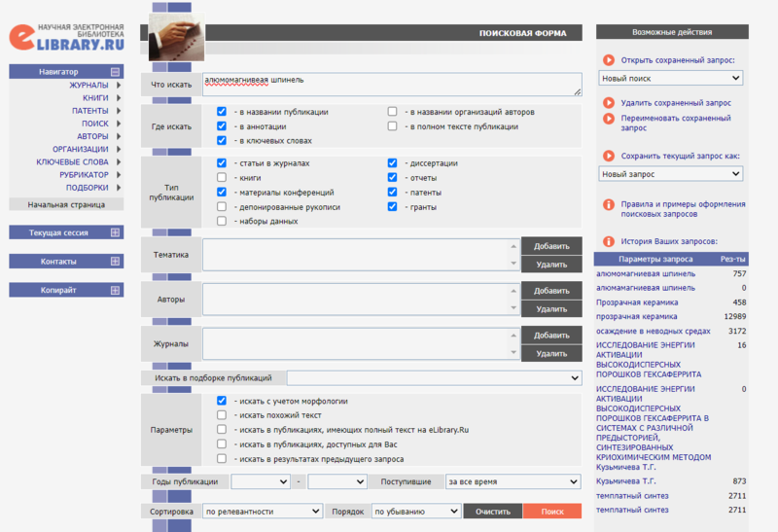The width and height of the screenshot is (778, 532).
Task: Open АВТОРЫ in the navigator menu
Action: (94, 136)
